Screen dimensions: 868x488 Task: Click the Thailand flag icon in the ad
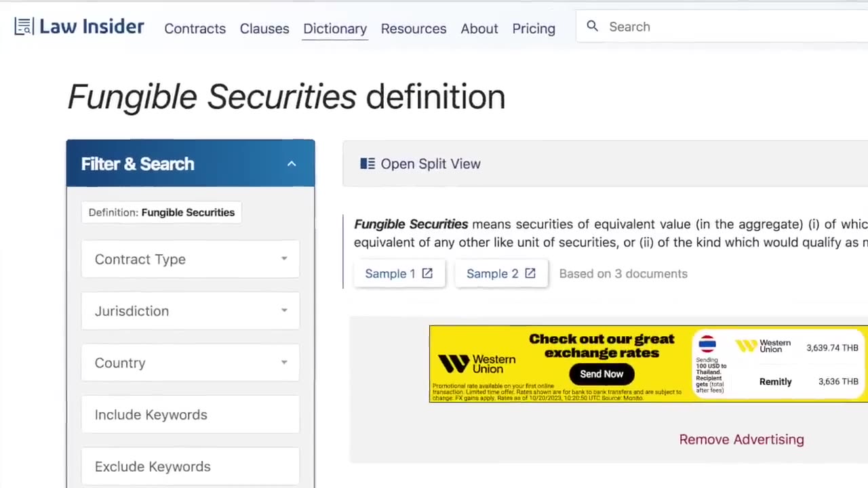[x=707, y=344]
